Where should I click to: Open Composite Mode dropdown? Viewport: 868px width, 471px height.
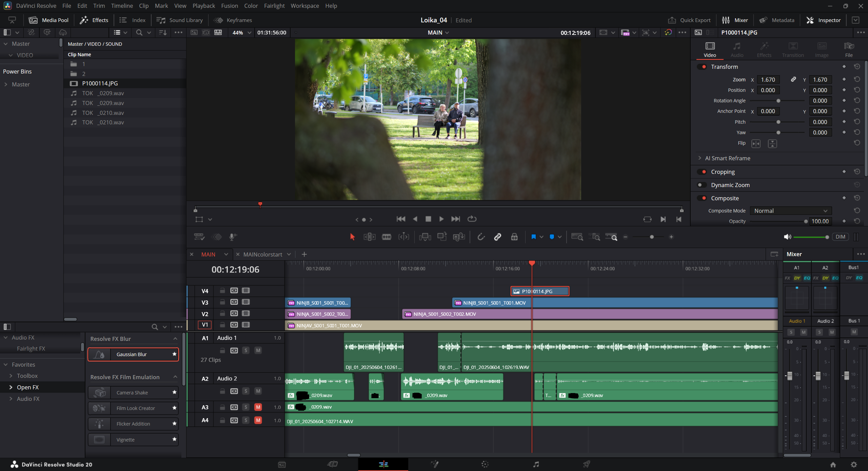point(791,211)
